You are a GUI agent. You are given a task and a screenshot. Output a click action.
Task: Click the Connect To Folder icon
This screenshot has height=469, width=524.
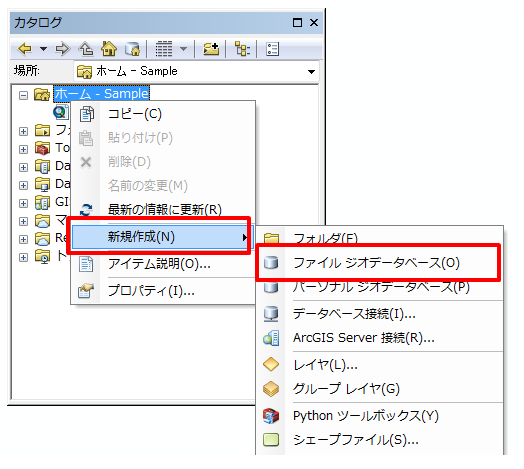point(211,49)
